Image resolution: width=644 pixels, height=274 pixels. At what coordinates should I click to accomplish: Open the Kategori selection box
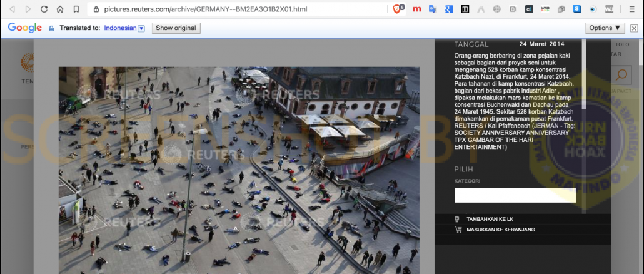[x=515, y=195]
